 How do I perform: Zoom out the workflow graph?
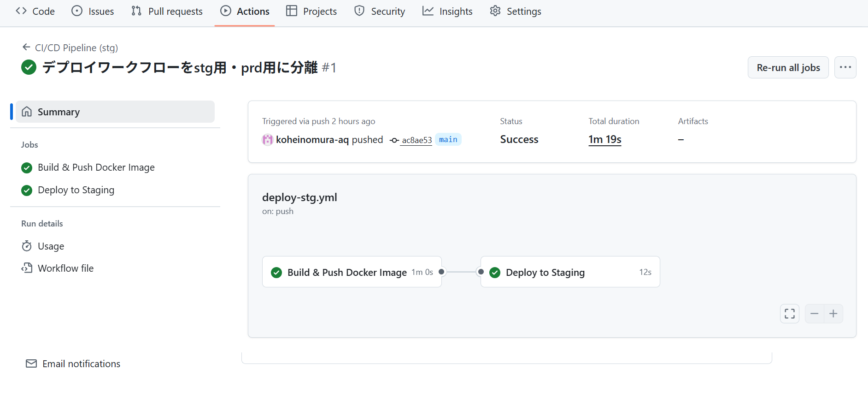tap(815, 314)
